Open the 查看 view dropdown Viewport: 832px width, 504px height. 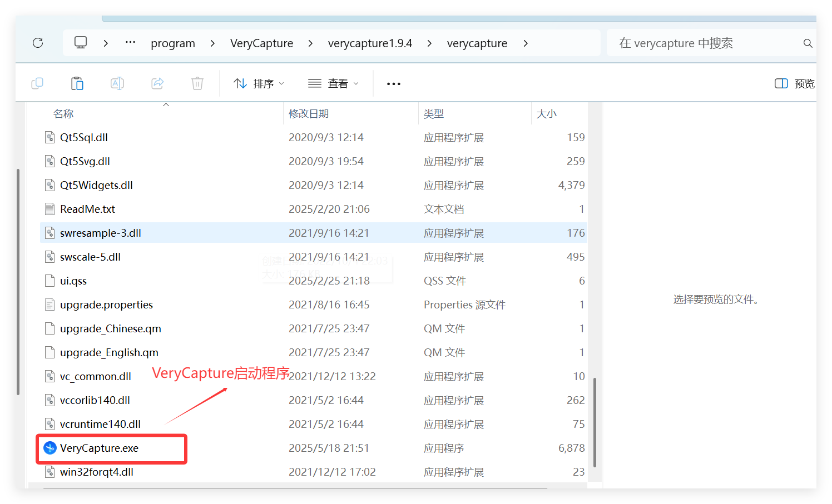333,83
